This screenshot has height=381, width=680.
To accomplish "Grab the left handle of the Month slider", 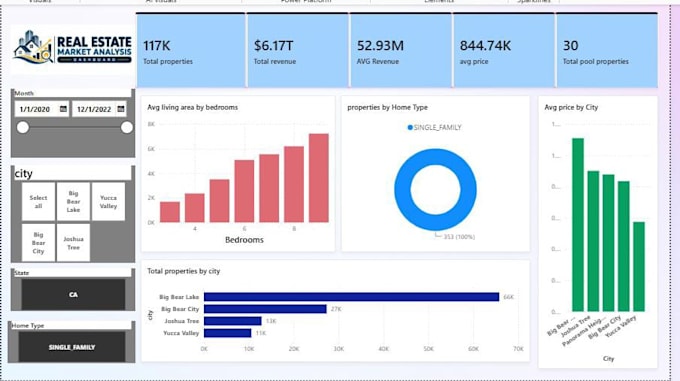I will [23, 127].
